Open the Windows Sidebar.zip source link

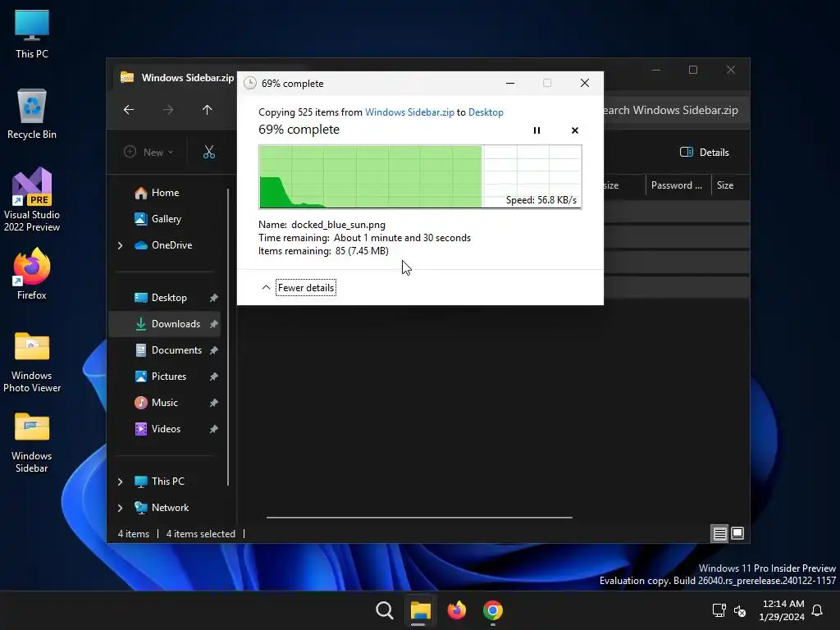[x=409, y=112]
